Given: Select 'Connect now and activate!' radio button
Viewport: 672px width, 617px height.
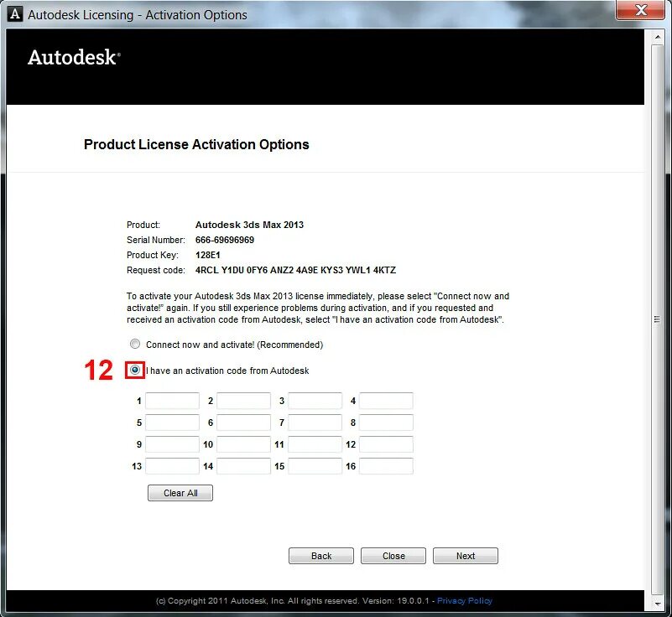Looking at the screenshot, I should pos(135,344).
